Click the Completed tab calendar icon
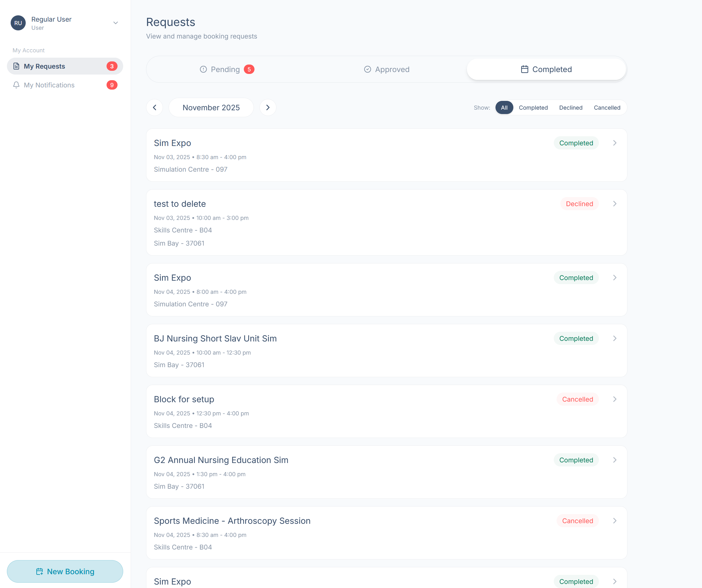The height and width of the screenshot is (588, 702). [x=525, y=69]
